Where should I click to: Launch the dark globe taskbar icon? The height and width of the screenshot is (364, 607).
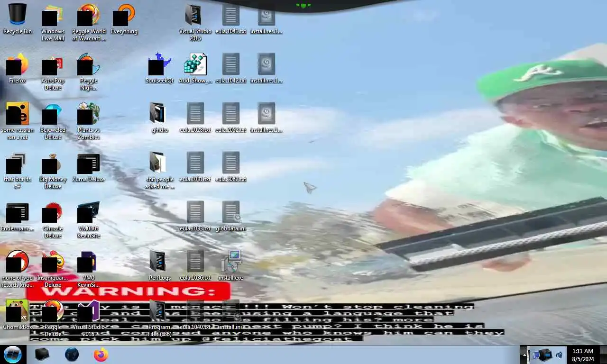click(x=72, y=355)
